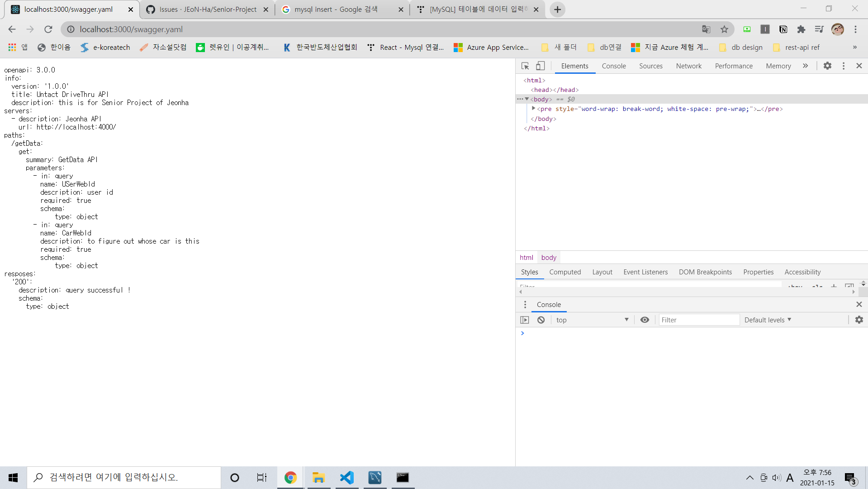Open the Chrome three-dot menu
This screenshot has width=868, height=489.
click(x=855, y=29)
